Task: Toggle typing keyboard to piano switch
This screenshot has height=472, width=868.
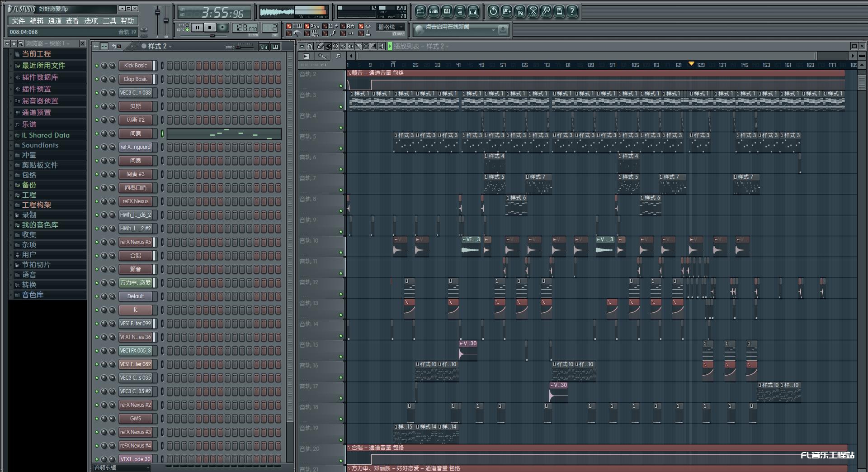Action: pyautogui.click(x=289, y=26)
